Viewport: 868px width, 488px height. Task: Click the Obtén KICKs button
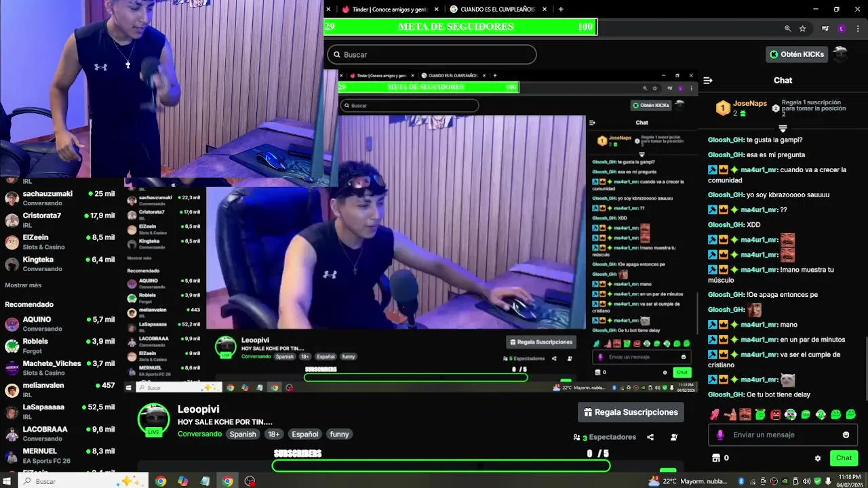point(797,54)
